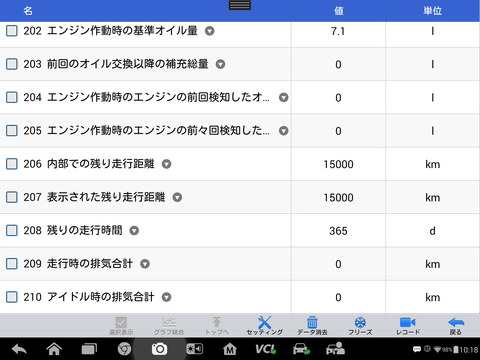This screenshot has width=480, height=360.
Task: Check the checkbox for item 202
Action: click(x=12, y=31)
